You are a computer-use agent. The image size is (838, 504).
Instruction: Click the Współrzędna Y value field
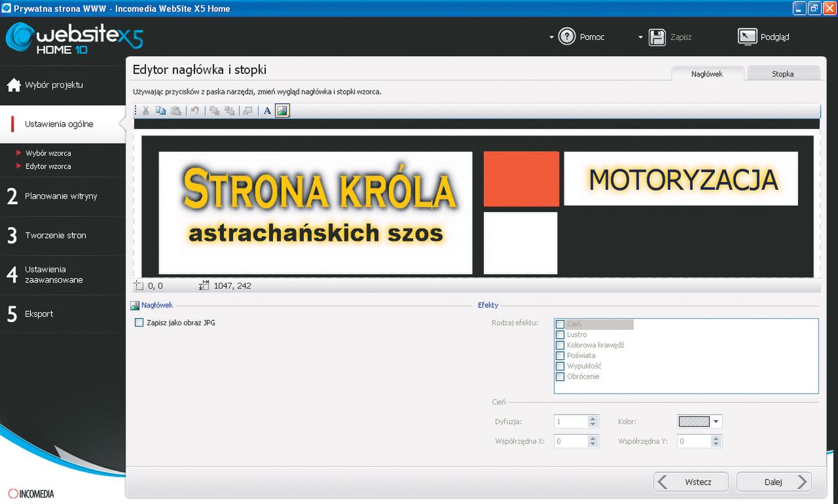[x=694, y=441]
